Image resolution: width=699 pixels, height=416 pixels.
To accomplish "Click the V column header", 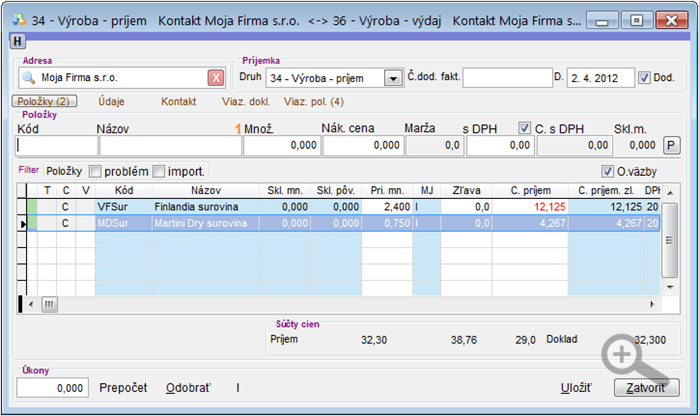I will tap(85, 190).
